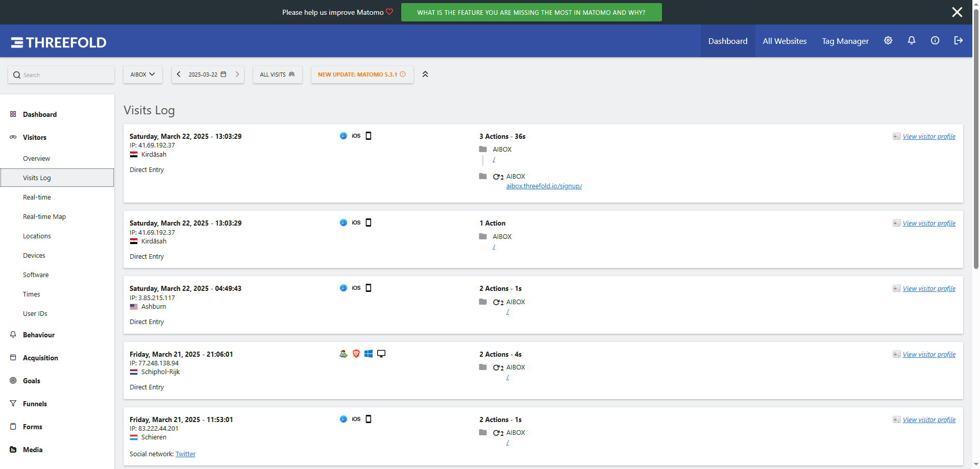Open the Twitter social network link

pos(185,454)
